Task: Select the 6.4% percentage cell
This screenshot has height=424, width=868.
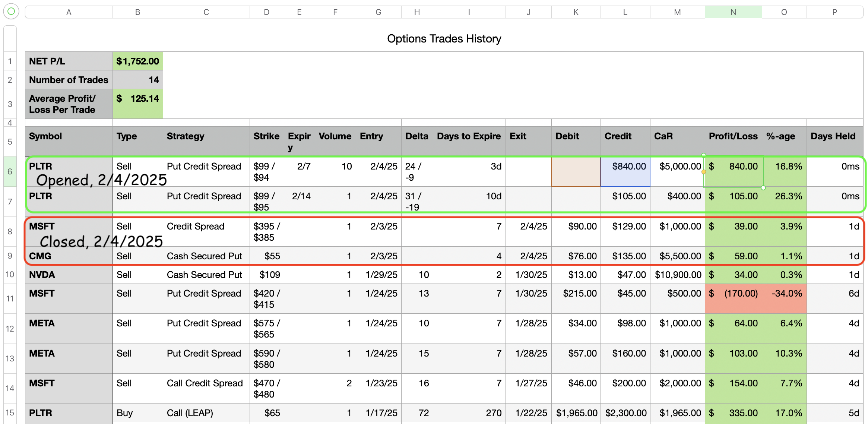Action: coord(784,329)
